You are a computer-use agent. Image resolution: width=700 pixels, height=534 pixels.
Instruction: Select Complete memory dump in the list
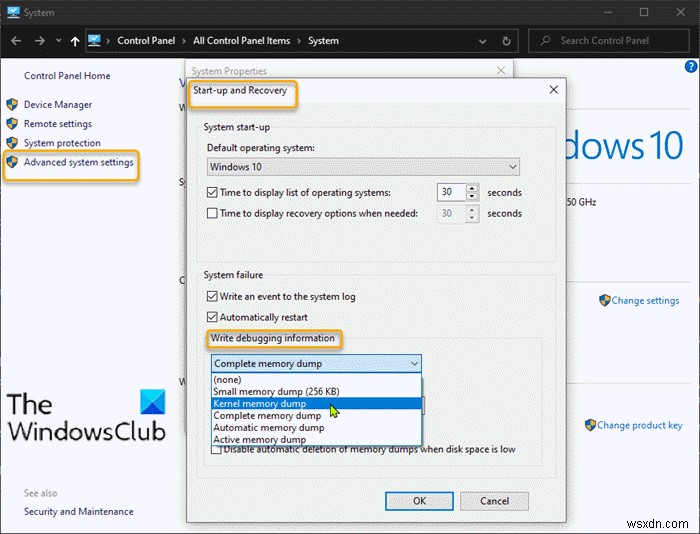(316, 416)
